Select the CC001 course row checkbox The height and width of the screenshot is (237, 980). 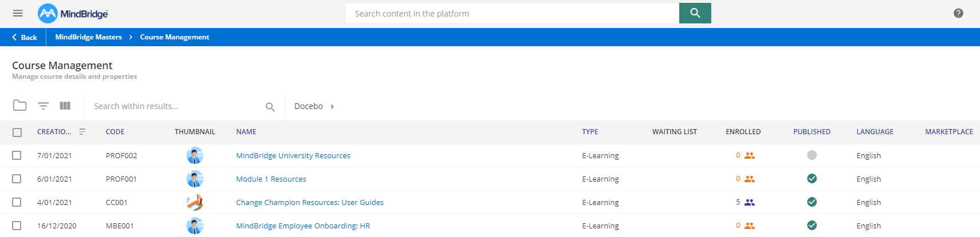(17, 202)
